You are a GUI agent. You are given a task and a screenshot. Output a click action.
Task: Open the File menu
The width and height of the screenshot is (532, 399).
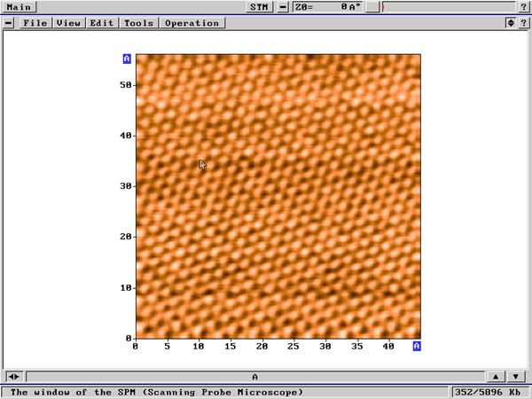pos(35,23)
